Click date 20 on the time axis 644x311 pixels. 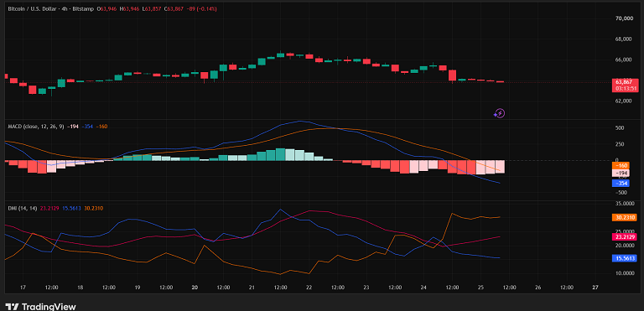tap(195, 288)
